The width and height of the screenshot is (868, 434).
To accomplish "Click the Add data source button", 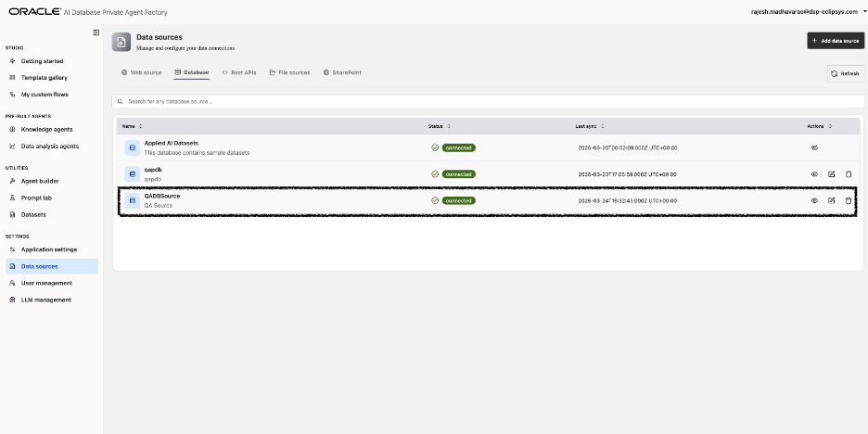I will (x=836, y=42).
